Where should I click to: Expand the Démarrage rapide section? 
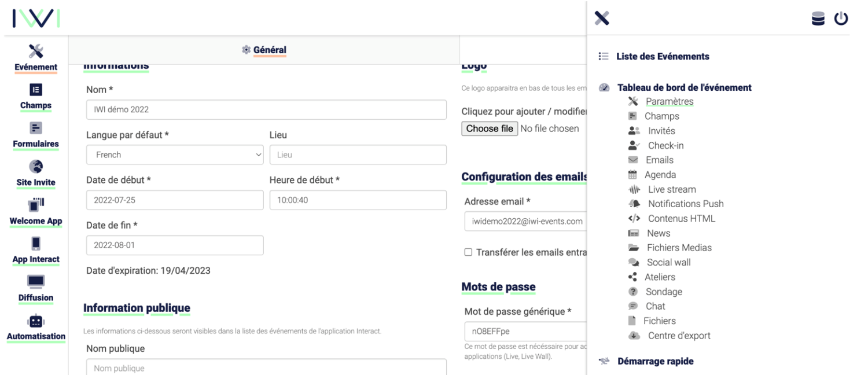point(656,361)
